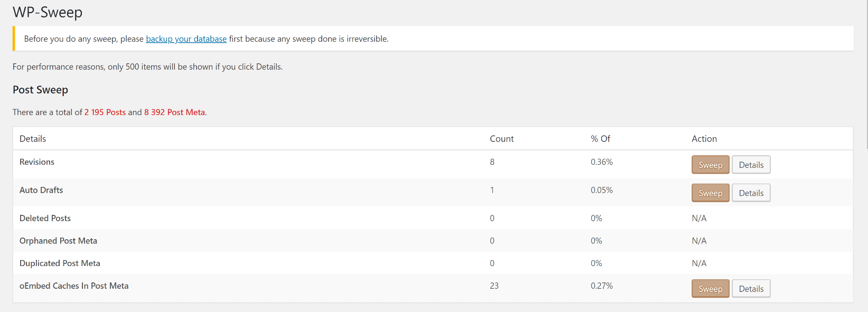868x312 pixels.
Task: View Details for Revisions
Action: [751, 165]
